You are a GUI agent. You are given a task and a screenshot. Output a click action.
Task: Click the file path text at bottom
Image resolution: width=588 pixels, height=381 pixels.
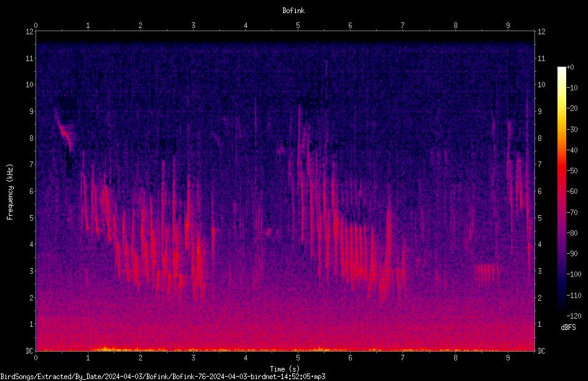(x=163, y=377)
